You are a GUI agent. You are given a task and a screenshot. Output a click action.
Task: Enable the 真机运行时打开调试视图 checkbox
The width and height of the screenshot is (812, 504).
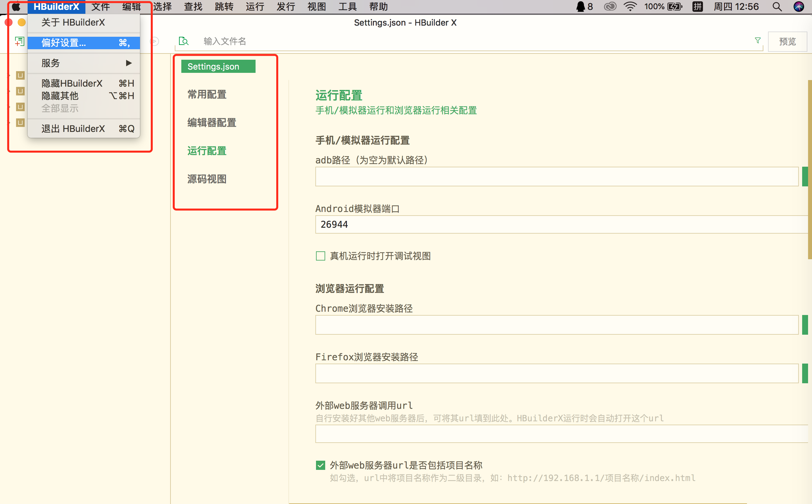point(320,256)
